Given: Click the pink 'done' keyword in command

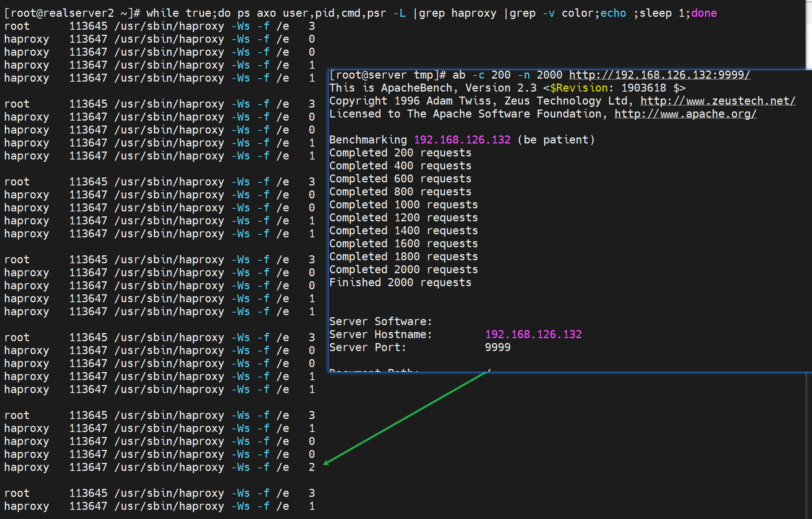Looking at the screenshot, I should click(x=704, y=13).
